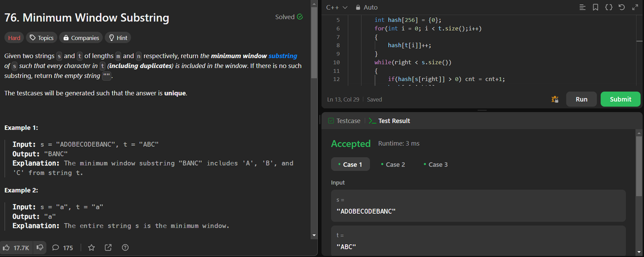Screen dimensions: 644x257
Task: Dislike the problem with thumbs down icon
Action: (40, 248)
